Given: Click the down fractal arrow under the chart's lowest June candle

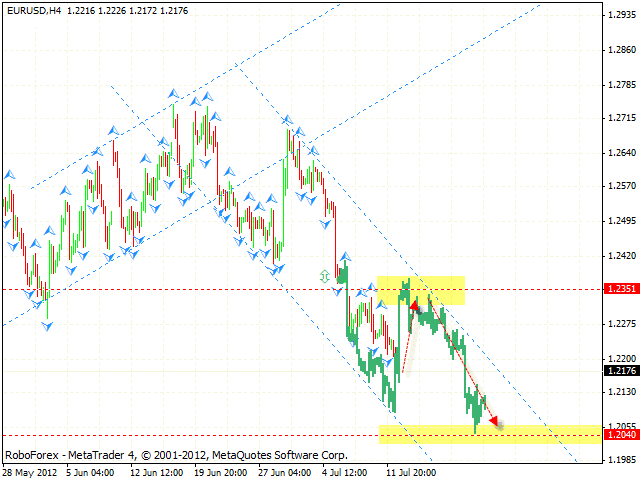Looking at the screenshot, I should pyautogui.click(x=47, y=326).
